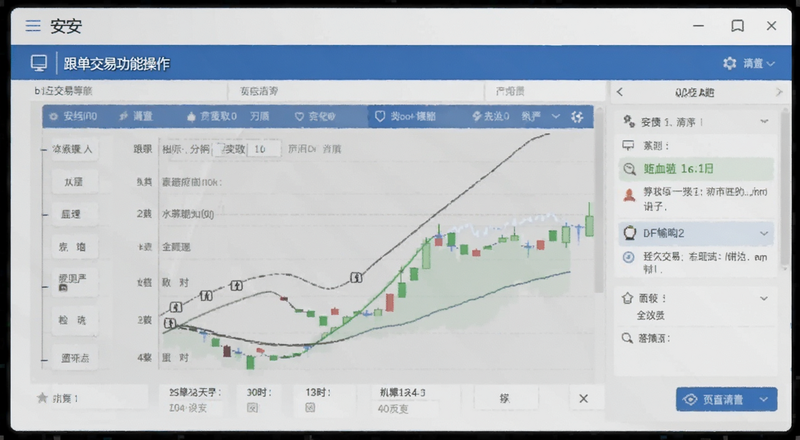Collapse the first right-panel section chevron
Image resolution: width=800 pixels, height=440 pixels.
(764, 121)
